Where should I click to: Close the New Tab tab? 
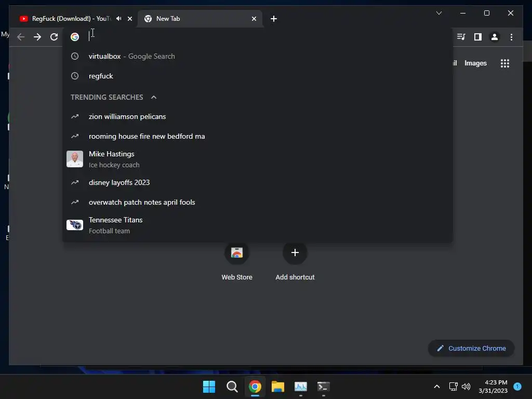coord(254,19)
